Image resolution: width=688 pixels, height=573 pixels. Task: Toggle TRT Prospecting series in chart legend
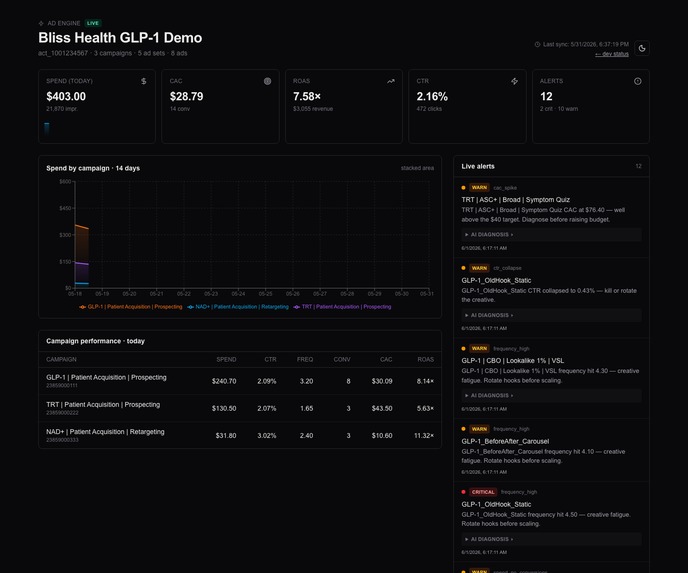342,307
